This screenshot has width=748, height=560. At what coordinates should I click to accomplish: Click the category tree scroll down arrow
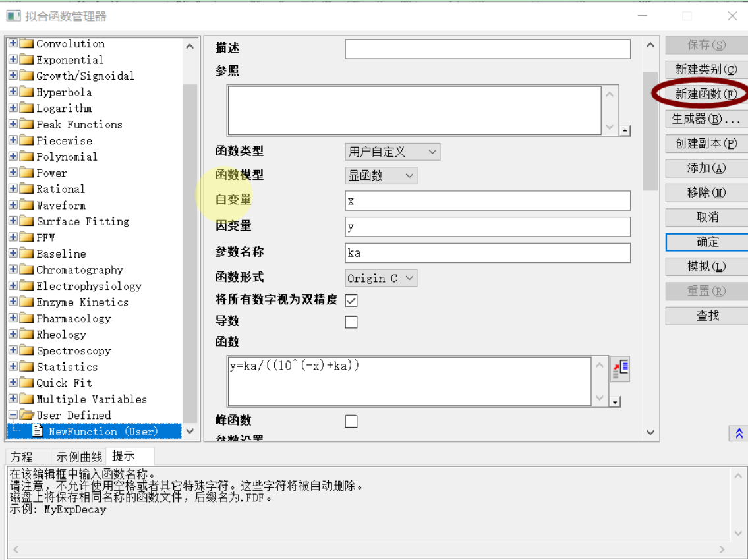[190, 432]
